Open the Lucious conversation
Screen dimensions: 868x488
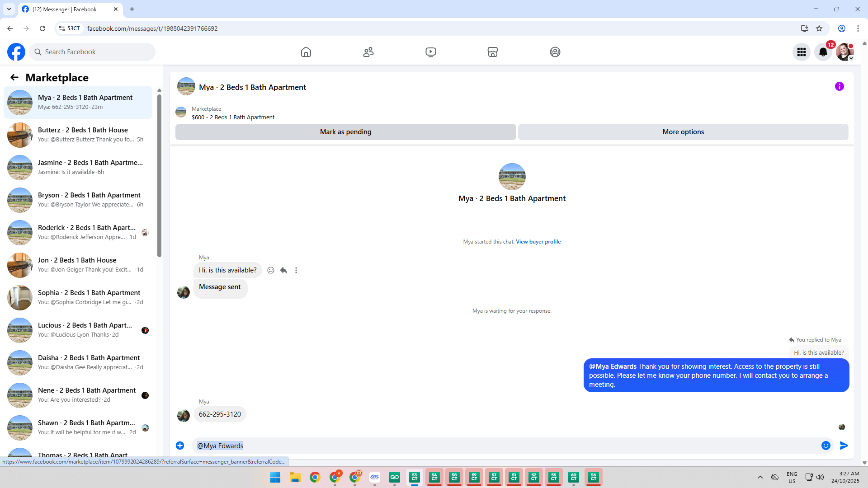78,330
